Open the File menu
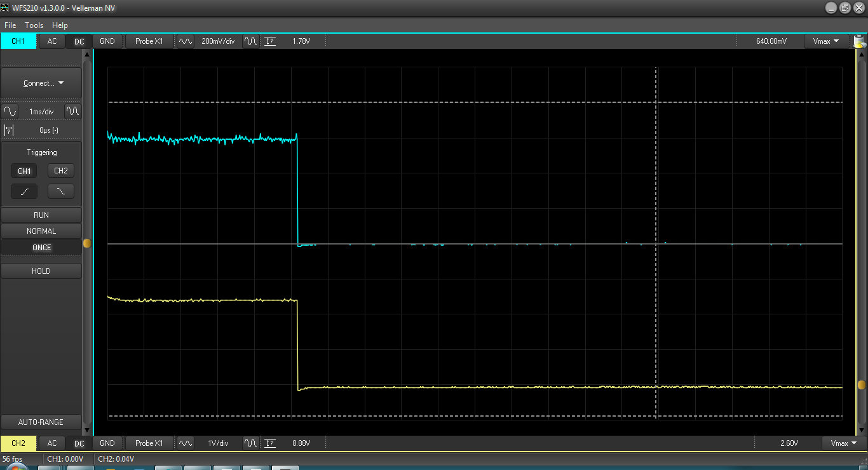This screenshot has height=470, width=868. pos(10,25)
